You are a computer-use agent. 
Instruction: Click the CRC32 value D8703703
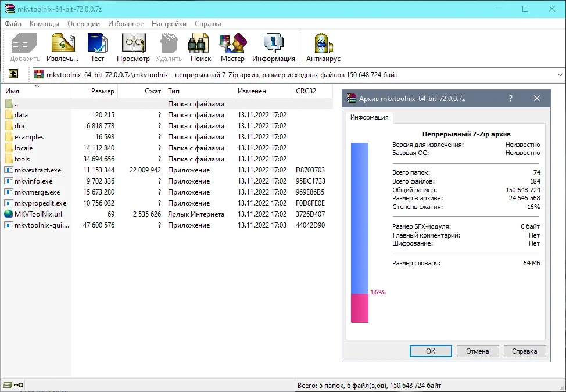pyautogui.click(x=310, y=170)
